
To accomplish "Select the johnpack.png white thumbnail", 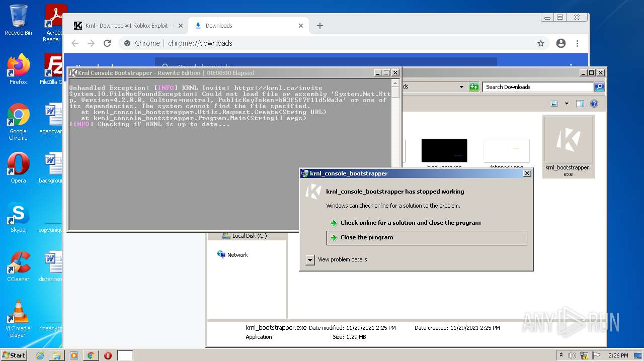I will 506,151.
